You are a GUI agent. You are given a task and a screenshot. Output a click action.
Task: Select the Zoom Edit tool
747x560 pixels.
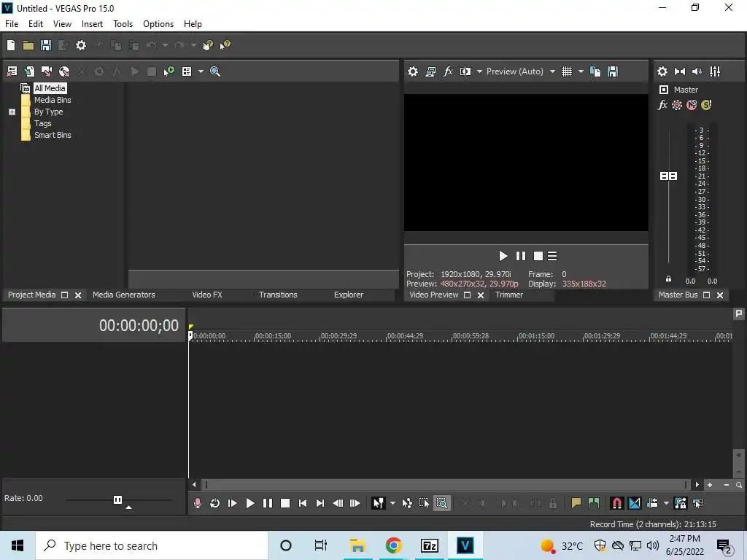[x=441, y=503]
